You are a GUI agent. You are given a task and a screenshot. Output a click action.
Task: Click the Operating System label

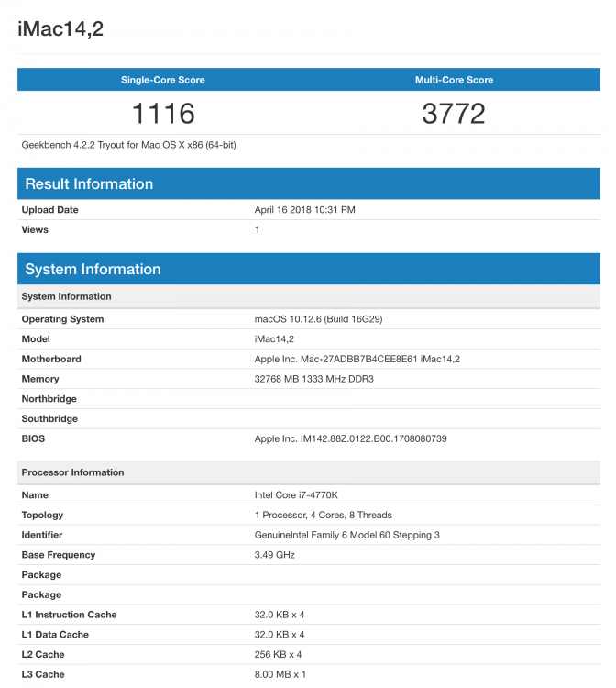pyautogui.click(x=62, y=319)
